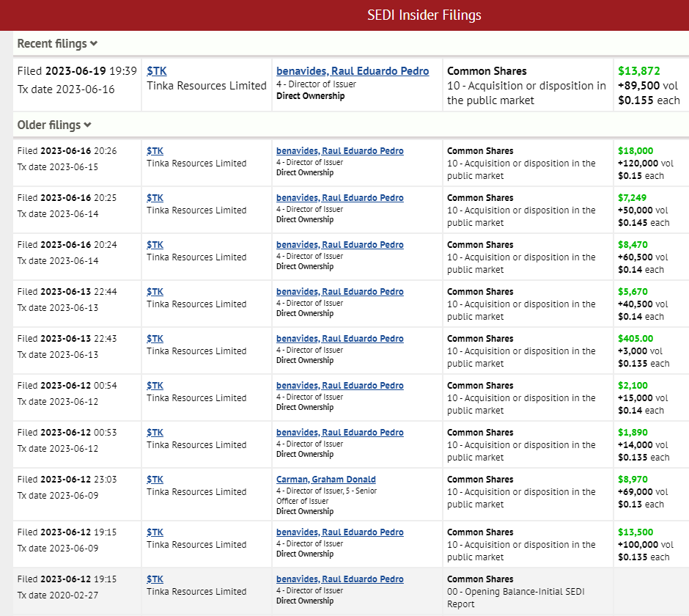The height and width of the screenshot is (616, 689).
Task: Collapse the Recent filings section chevron
Action: pos(93,44)
